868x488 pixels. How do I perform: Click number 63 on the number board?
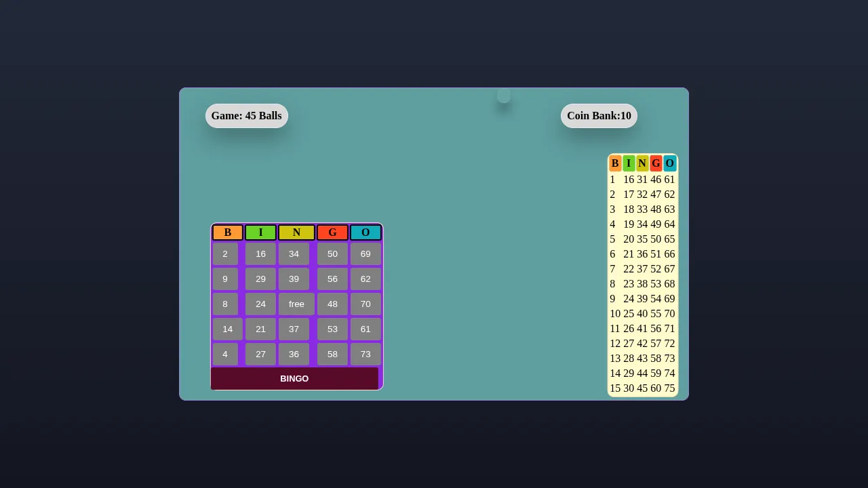point(670,209)
